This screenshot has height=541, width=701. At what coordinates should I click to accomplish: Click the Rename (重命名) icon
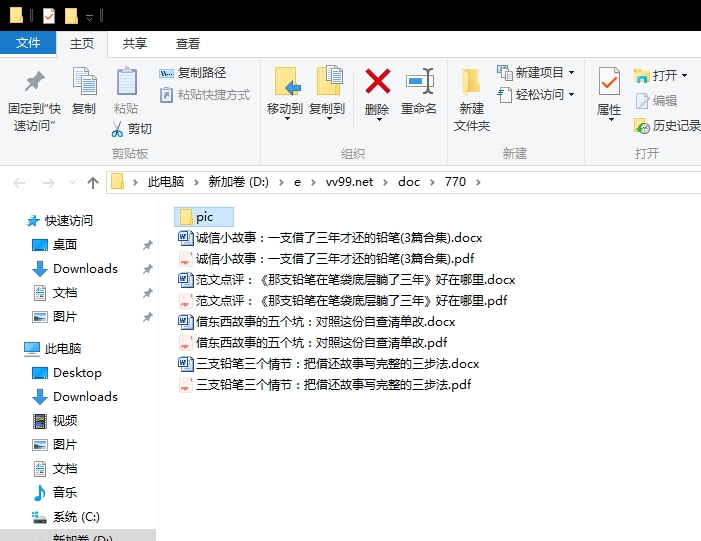coord(419,81)
